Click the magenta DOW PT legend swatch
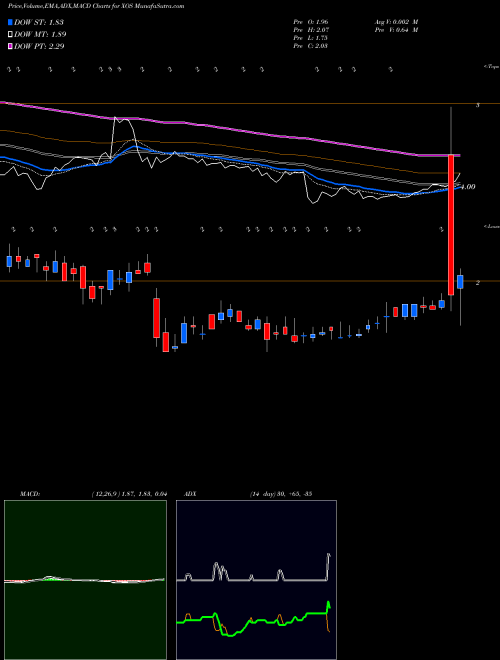Viewport: 500px width, 660px height. (x=10, y=46)
